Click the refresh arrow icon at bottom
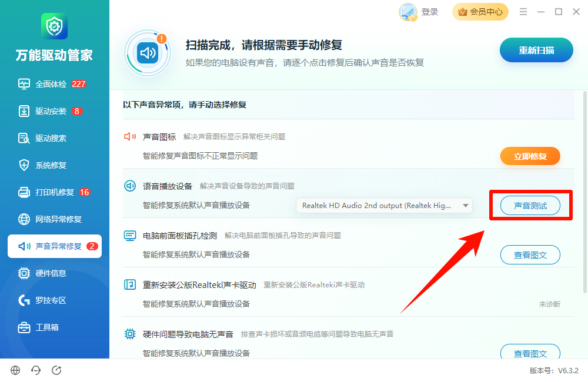 point(56,370)
